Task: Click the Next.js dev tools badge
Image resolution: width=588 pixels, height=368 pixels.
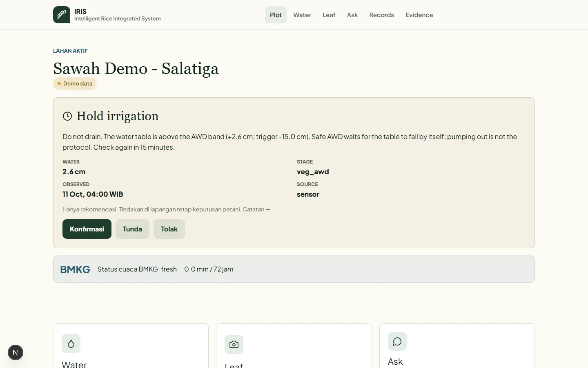Action: coord(16,352)
